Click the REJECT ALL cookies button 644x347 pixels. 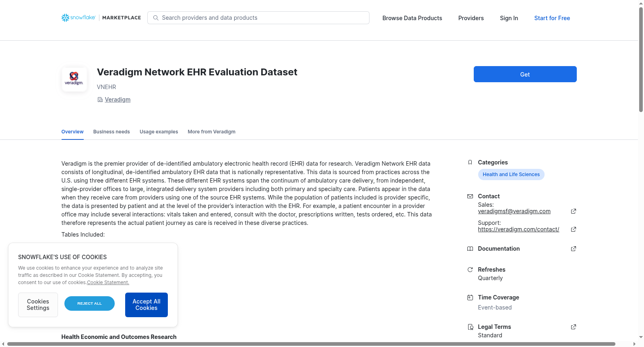[x=89, y=303]
